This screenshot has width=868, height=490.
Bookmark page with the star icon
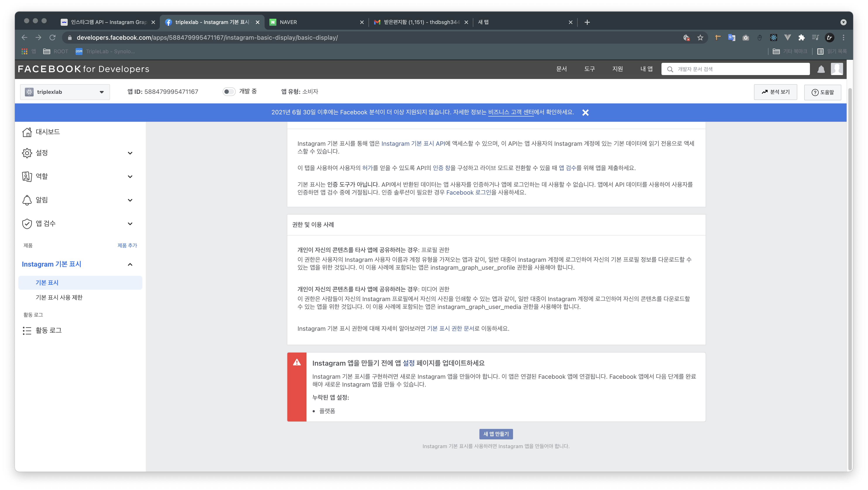700,37
